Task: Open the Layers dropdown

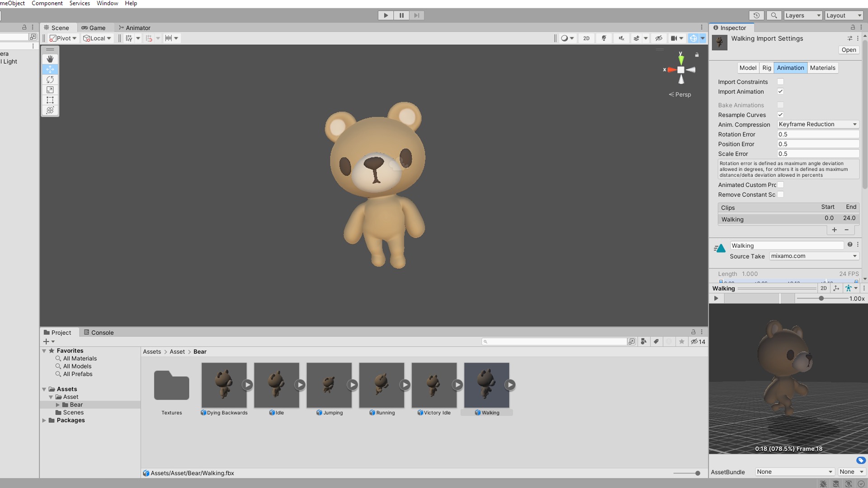Action: [802, 15]
